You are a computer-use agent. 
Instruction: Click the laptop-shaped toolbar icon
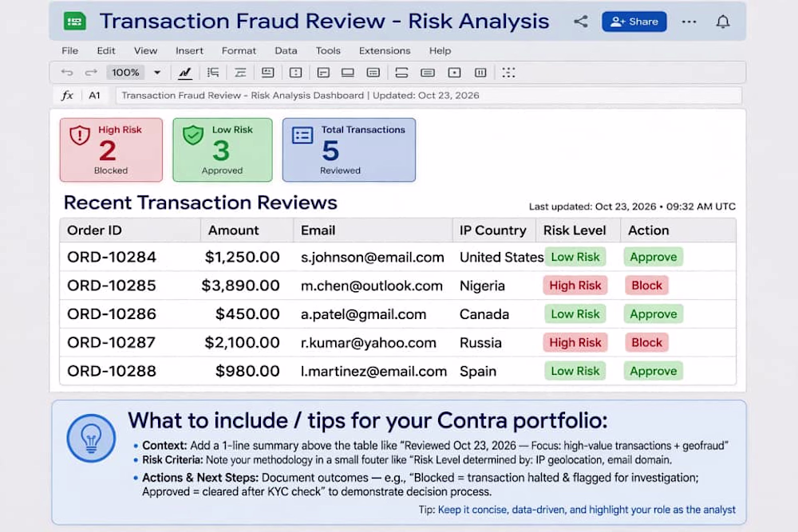(348, 73)
